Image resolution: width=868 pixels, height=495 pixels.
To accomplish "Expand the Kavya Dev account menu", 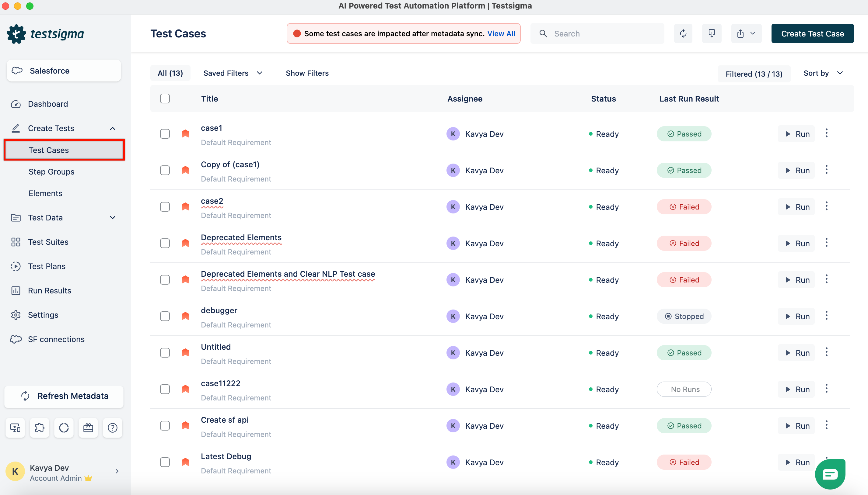I will 117,471.
